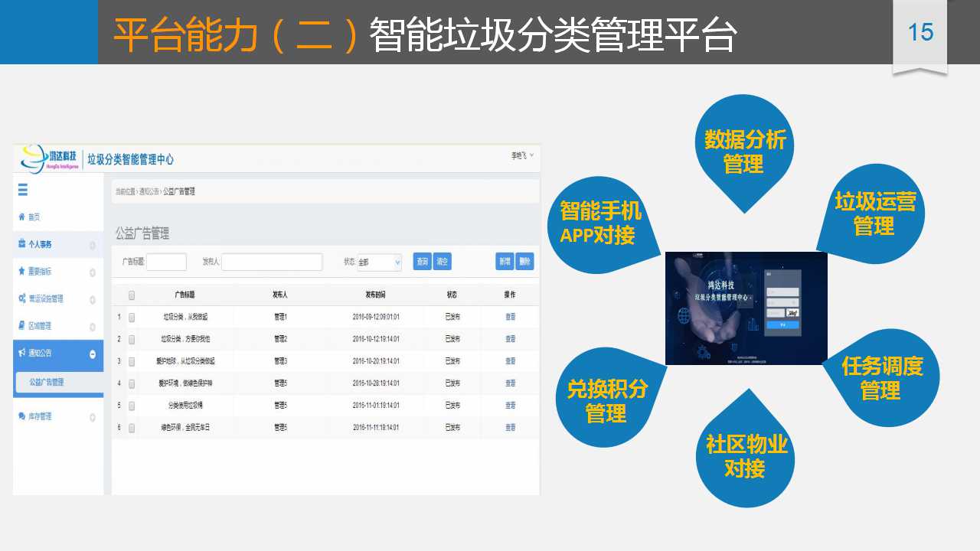Click the 新增 add button
This screenshot has width=980, height=551.
pos(505,262)
